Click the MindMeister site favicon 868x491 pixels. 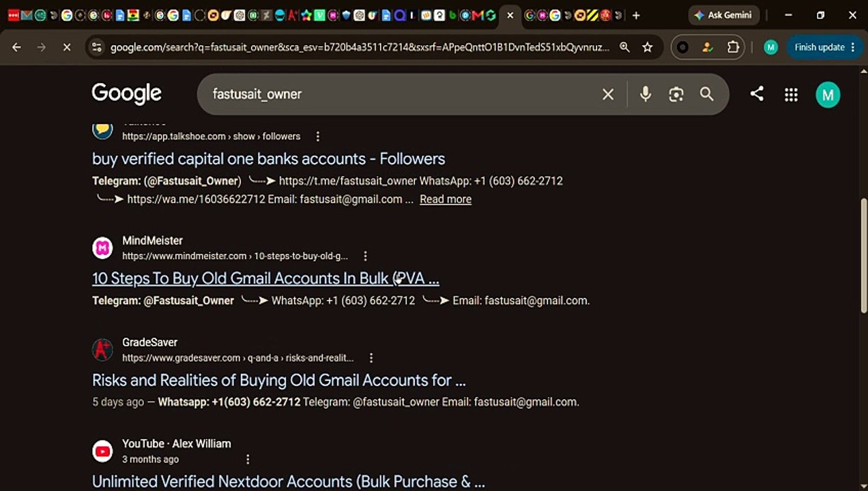102,248
